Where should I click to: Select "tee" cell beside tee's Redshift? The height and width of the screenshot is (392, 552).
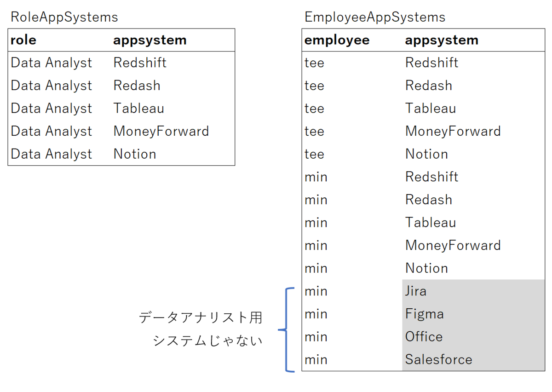(x=314, y=63)
